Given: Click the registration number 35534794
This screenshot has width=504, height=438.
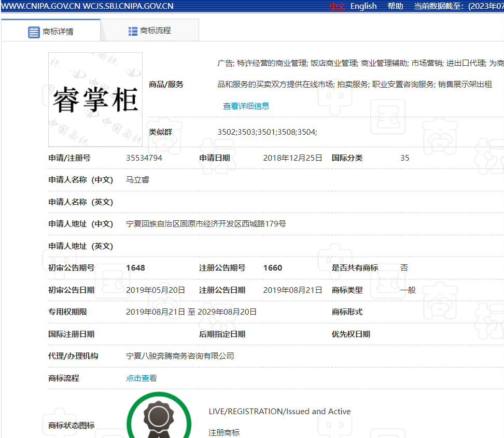Looking at the screenshot, I should pyautogui.click(x=144, y=158).
